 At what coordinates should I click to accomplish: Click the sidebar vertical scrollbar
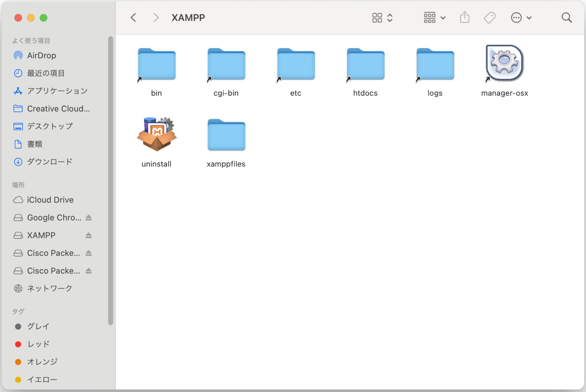111,180
